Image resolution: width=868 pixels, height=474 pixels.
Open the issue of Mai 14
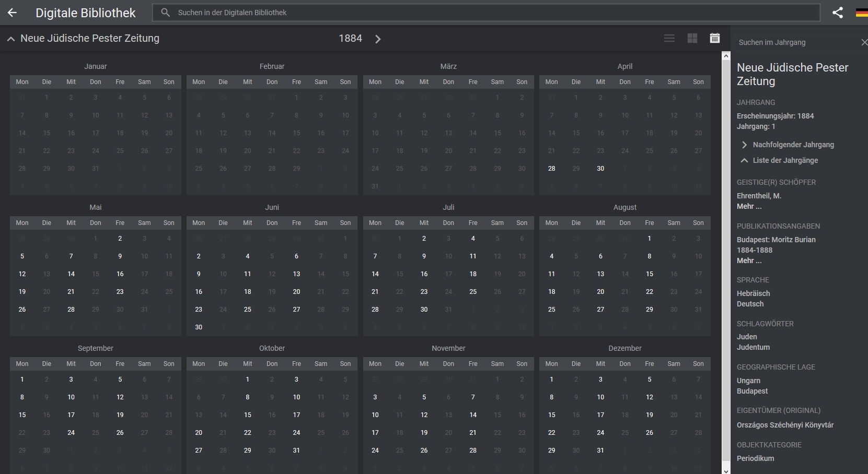coord(71,274)
